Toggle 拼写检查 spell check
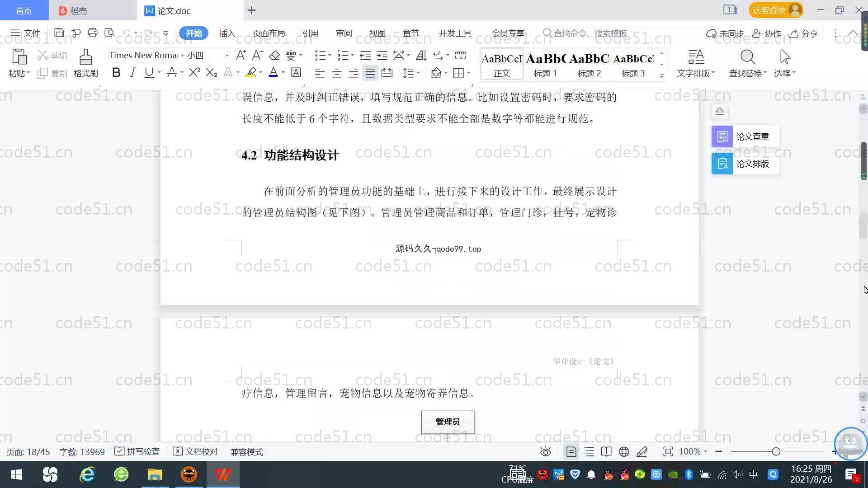Screen dimensions: 868x488 click(x=137, y=451)
